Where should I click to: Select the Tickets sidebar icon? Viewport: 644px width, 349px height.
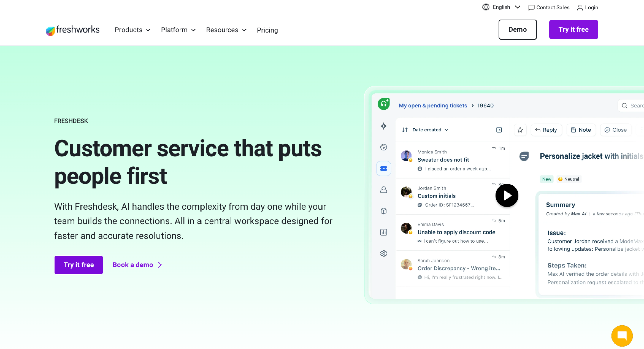click(383, 168)
